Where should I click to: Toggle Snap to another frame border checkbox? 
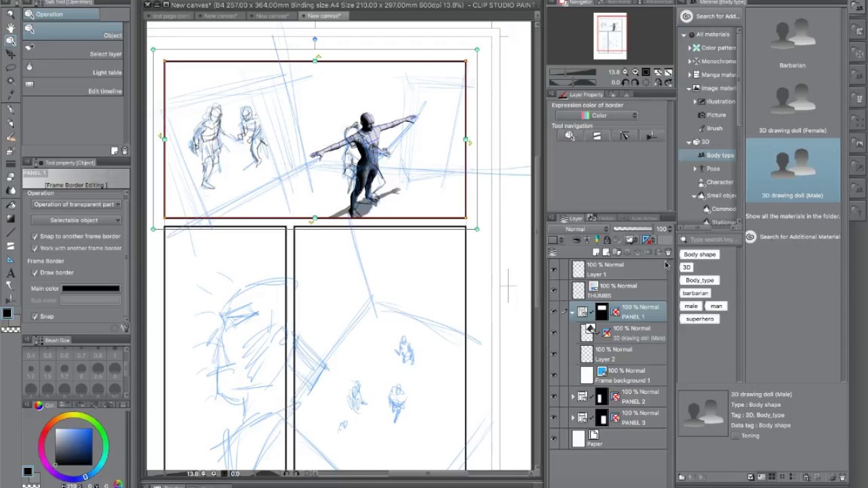click(35, 237)
